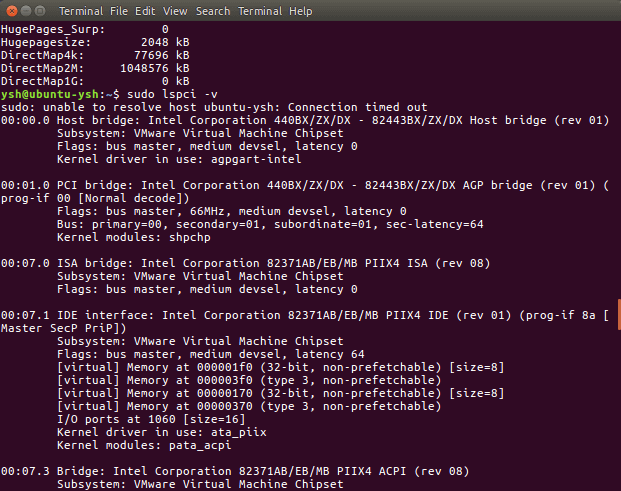621x491 pixels.
Task: Click the 'I/O ports at 1060' line
Action: tap(151, 419)
